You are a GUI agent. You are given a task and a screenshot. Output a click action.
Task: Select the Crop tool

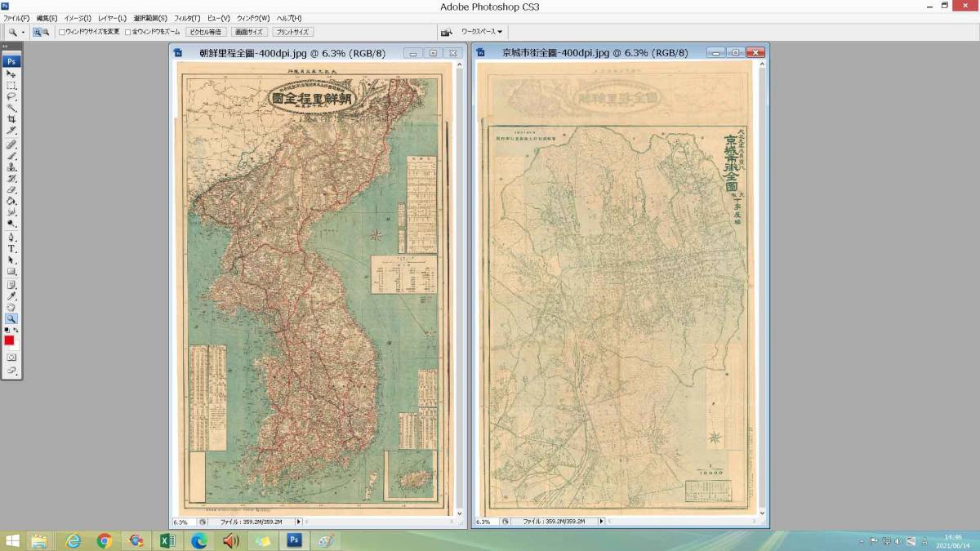coord(11,119)
